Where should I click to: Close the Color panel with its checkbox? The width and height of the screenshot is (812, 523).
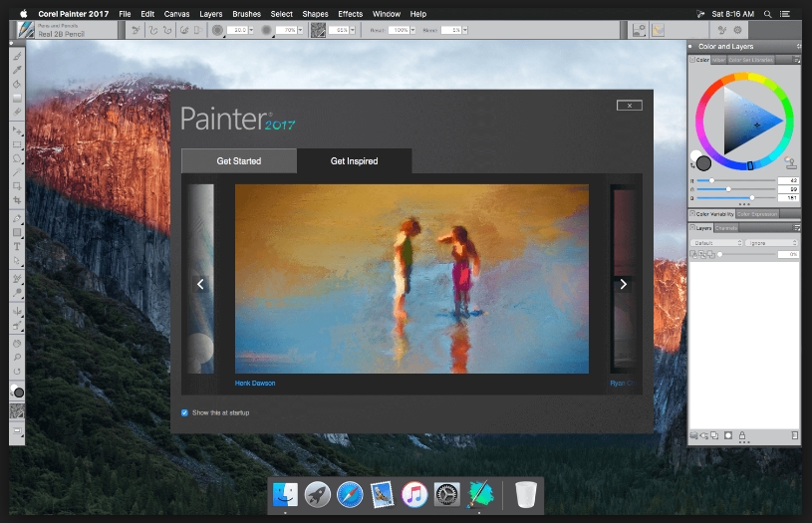click(692, 60)
